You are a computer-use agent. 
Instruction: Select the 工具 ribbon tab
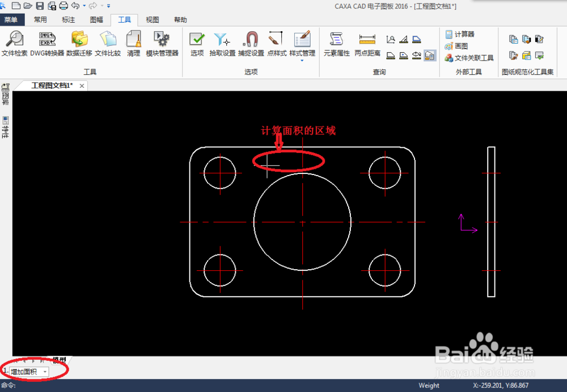(124, 19)
